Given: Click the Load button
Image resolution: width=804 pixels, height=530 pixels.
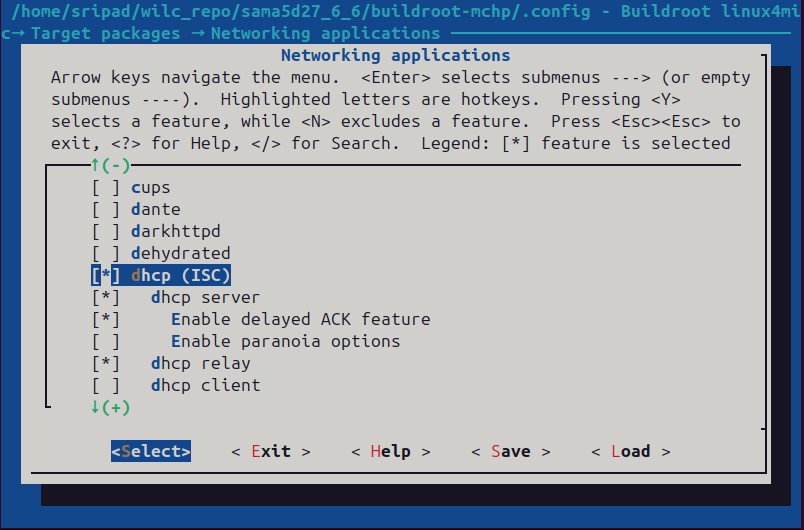Looking at the screenshot, I should click(x=631, y=451).
